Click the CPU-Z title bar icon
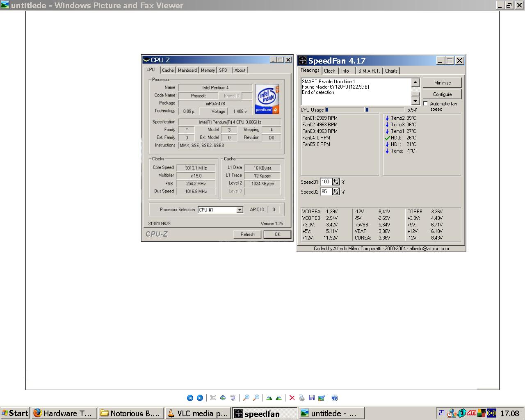525x420 pixels. coord(146,60)
